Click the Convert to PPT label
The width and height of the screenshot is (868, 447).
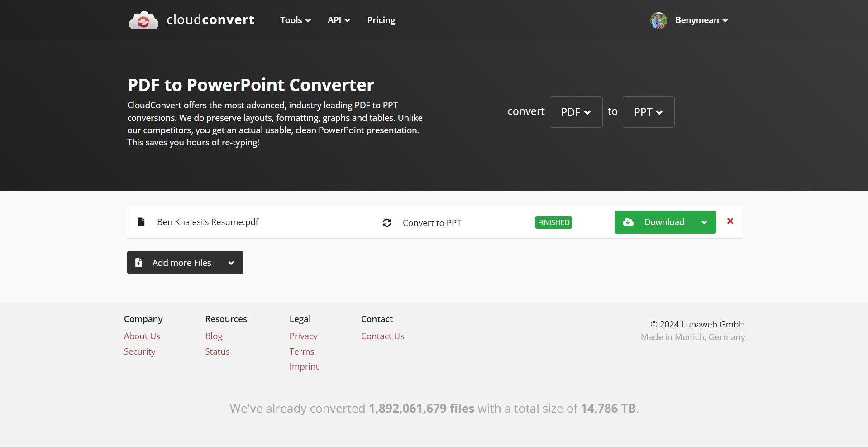point(431,223)
